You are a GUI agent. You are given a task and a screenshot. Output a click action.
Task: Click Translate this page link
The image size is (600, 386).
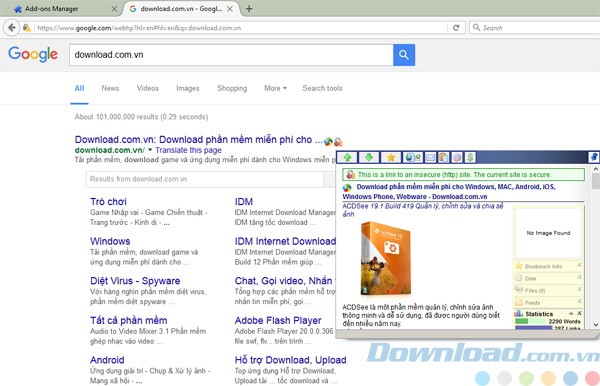click(x=188, y=150)
